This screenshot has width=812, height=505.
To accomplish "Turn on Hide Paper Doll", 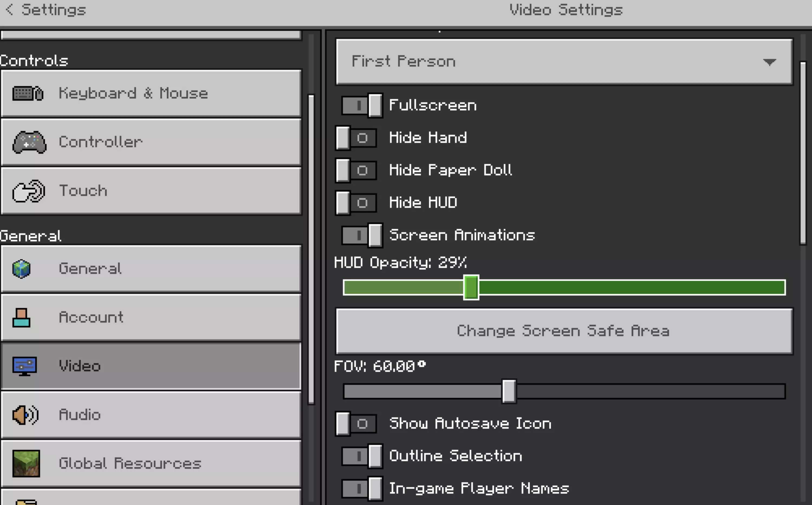I will pyautogui.click(x=356, y=170).
